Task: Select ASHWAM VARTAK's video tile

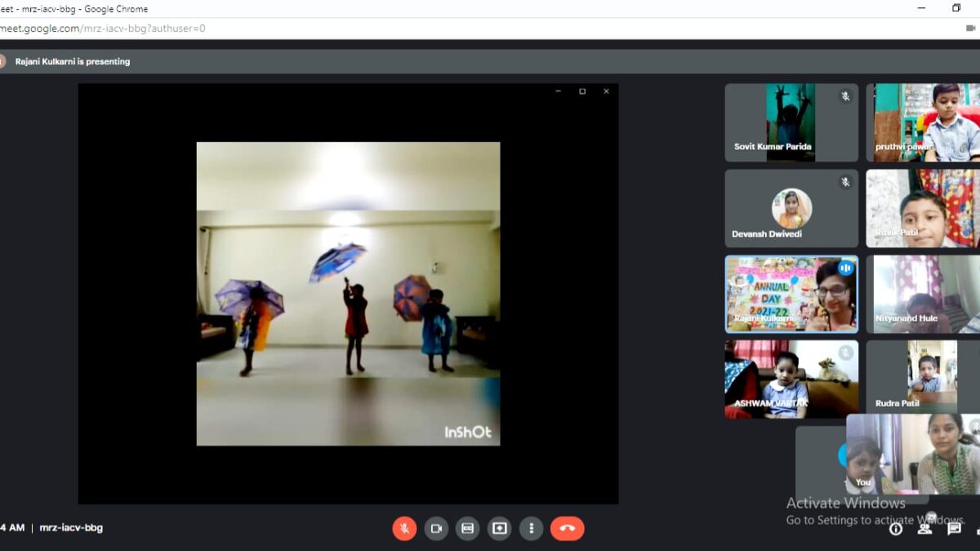Action: 791,380
